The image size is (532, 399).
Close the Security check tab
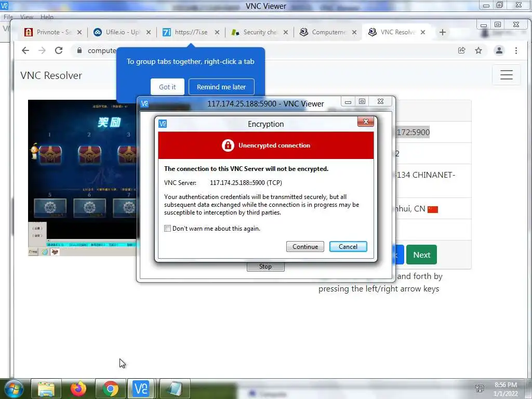pyautogui.click(x=286, y=32)
